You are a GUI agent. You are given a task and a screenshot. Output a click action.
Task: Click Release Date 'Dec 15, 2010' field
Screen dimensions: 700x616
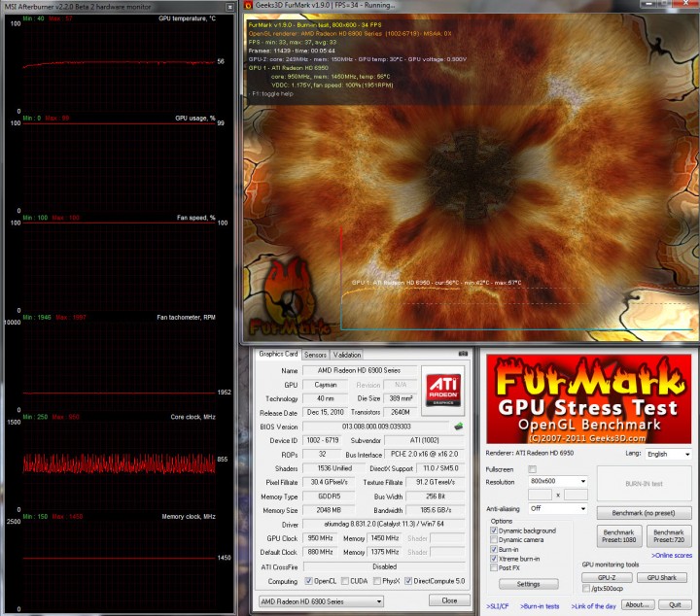click(326, 412)
